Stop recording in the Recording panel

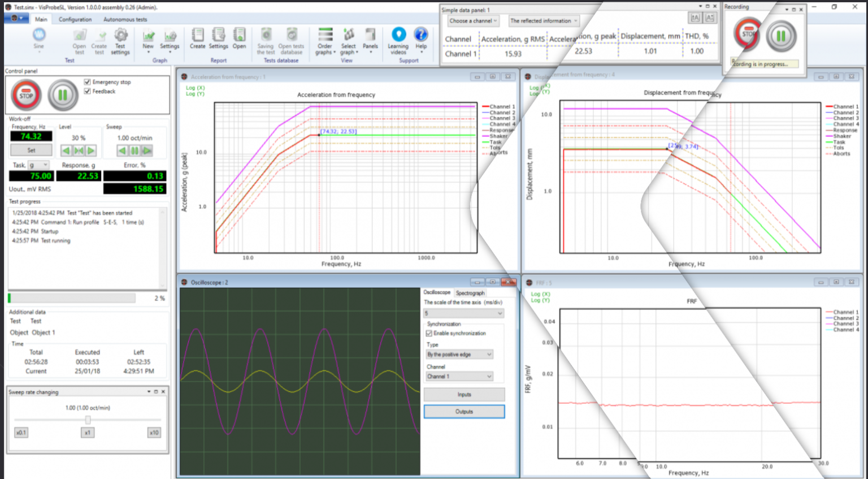point(748,34)
